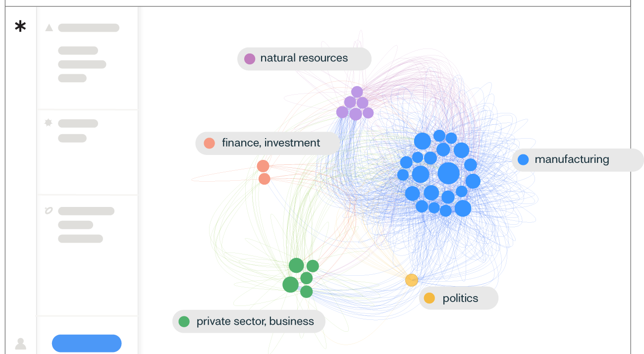Click the yellow politics swatch dot
The width and height of the screenshot is (644, 354).
(429, 298)
